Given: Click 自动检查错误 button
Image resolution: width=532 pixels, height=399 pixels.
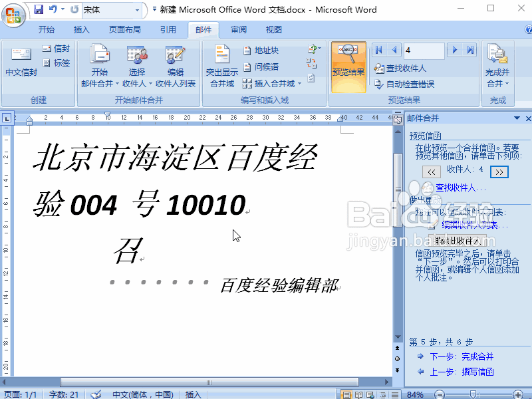Looking at the screenshot, I should tap(404, 84).
